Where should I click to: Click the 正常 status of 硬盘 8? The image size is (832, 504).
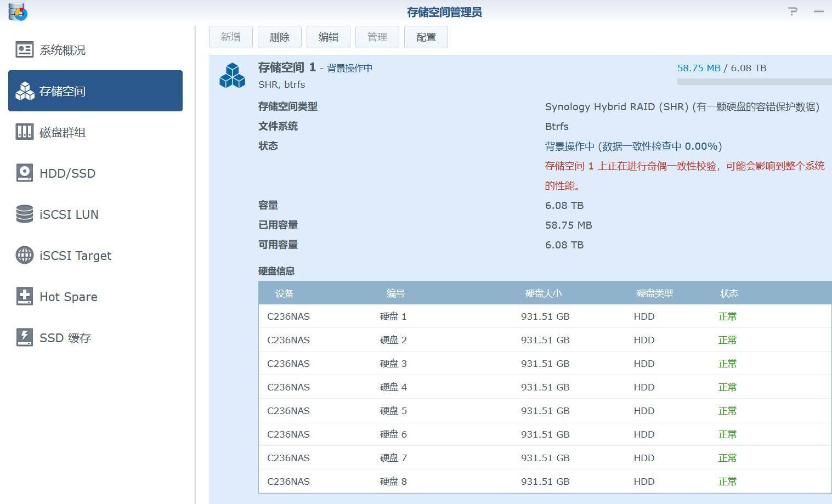[x=727, y=481]
